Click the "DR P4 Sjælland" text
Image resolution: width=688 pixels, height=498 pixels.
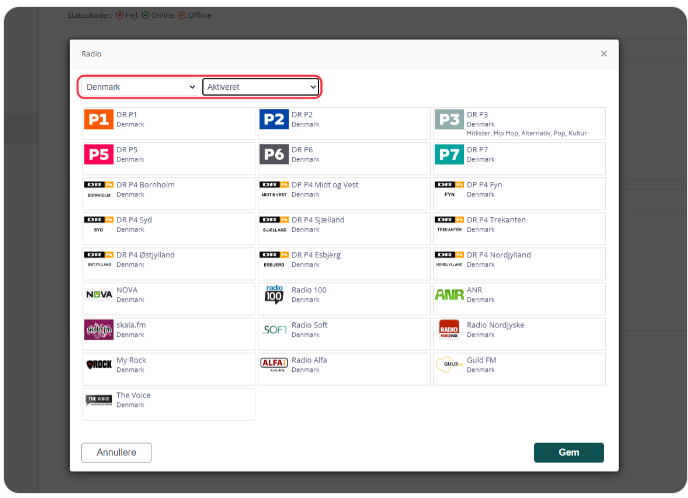tap(318, 220)
